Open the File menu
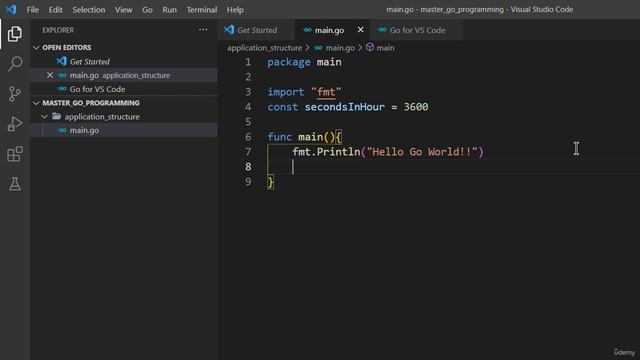 pos(33,9)
